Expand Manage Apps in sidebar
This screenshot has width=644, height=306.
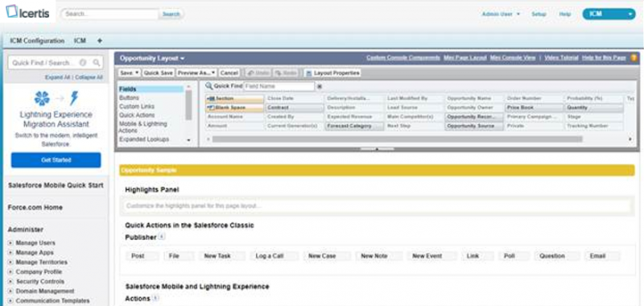[10, 253]
